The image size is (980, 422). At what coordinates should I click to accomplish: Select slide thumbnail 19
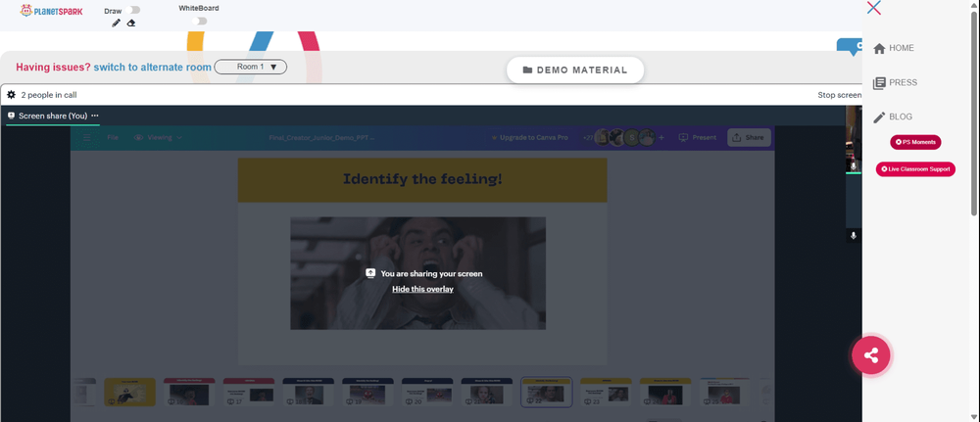click(x=367, y=392)
